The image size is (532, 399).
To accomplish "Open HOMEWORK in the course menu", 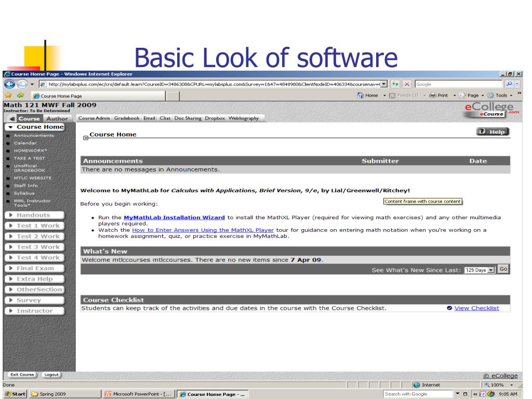I will pos(31,151).
